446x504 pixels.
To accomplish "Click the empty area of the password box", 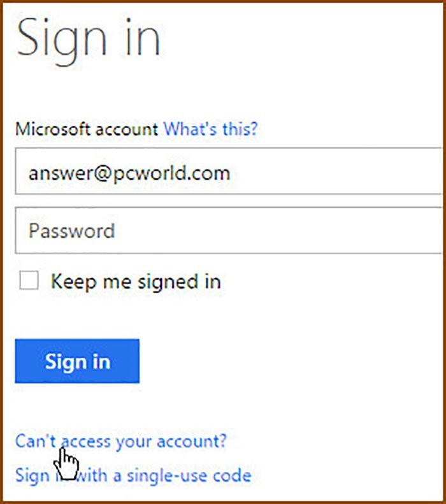I will (x=287, y=230).
